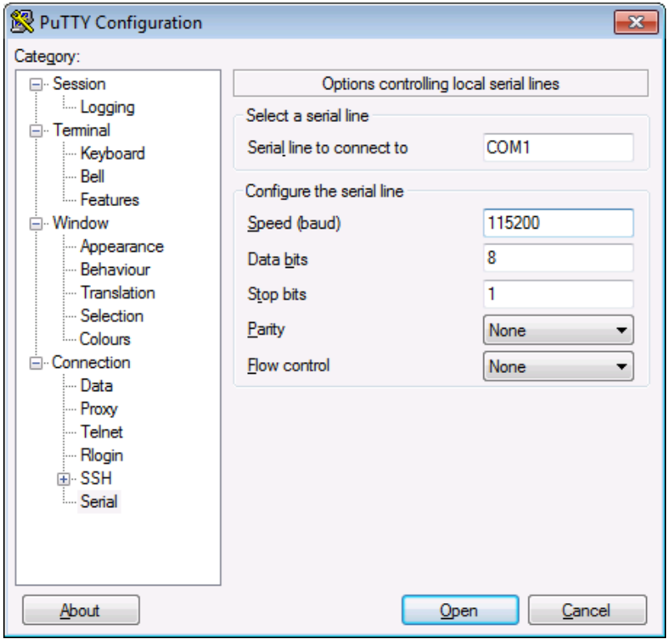The image size is (672, 644).
Task: Open the Parity dropdown
Action: (558, 330)
